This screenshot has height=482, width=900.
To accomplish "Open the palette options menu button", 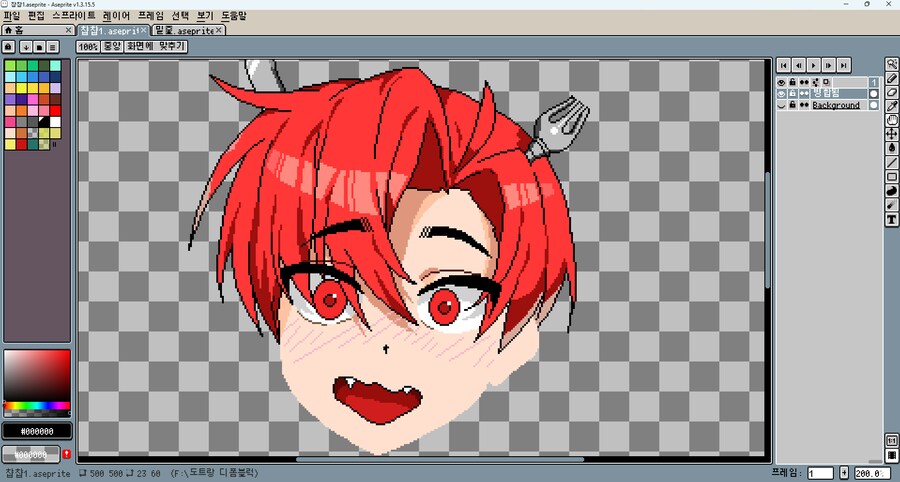I will [52, 47].
